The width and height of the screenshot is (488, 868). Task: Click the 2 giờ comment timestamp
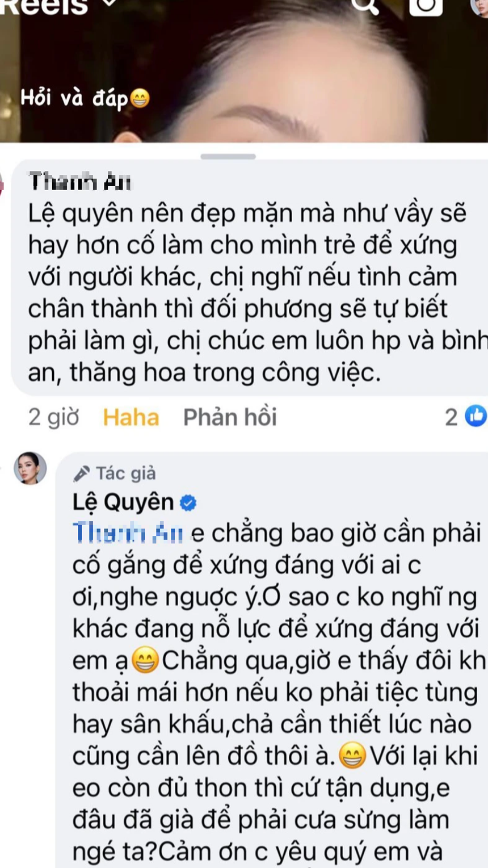54,417
